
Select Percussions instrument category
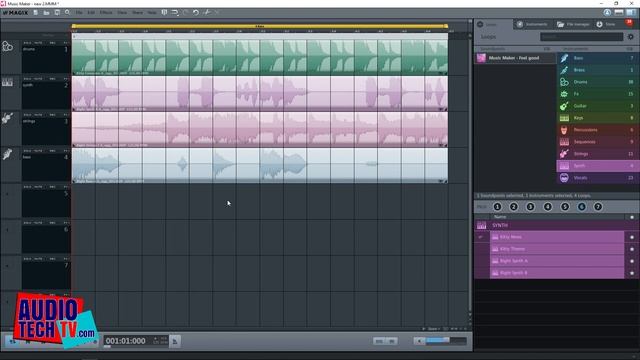click(x=597, y=130)
